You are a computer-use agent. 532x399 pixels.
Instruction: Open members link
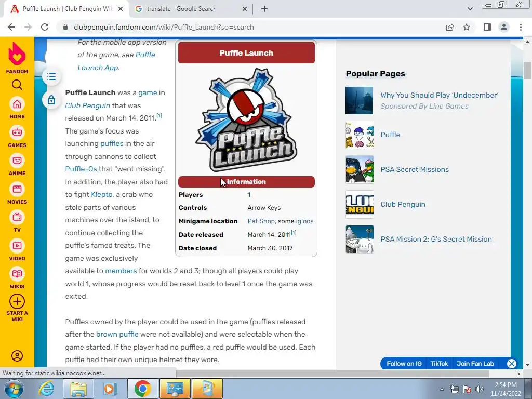[121, 271]
